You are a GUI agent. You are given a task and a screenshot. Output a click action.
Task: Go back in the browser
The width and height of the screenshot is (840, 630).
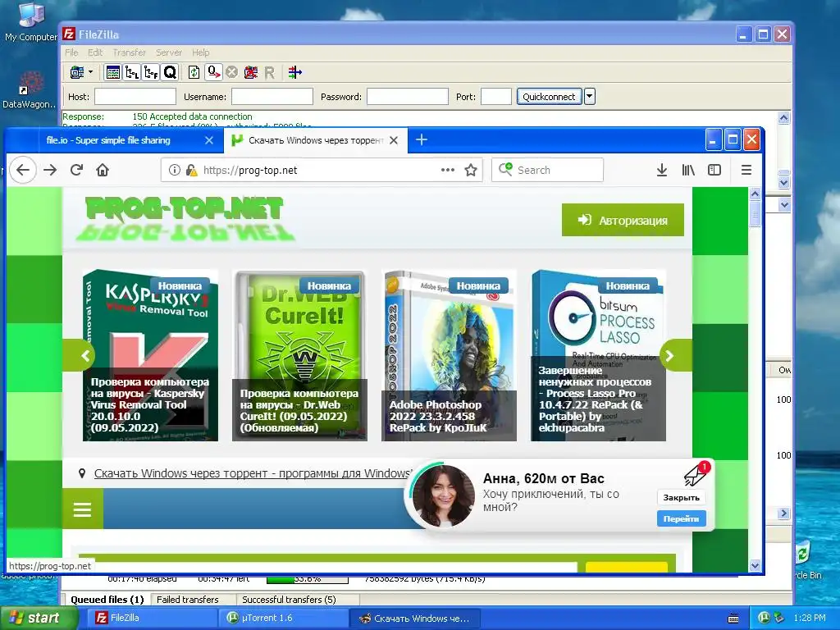pyautogui.click(x=22, y=171)
